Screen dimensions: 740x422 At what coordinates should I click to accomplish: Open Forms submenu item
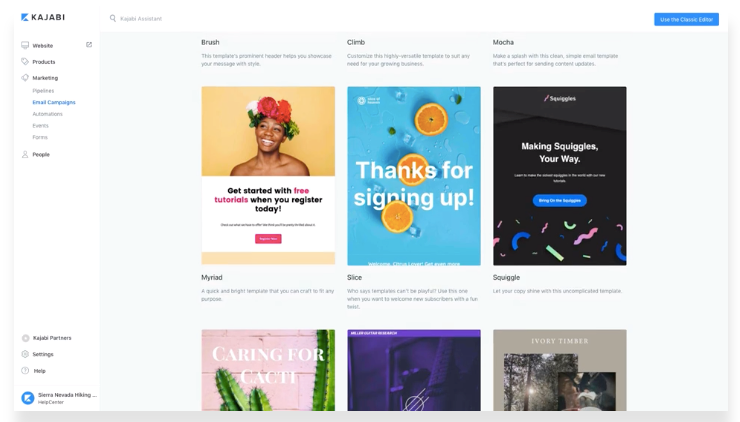point(40,137)
